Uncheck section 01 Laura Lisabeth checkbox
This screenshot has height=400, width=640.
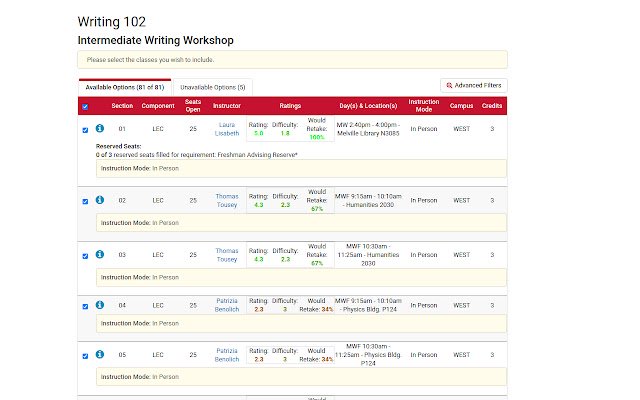[x=85, y=130]
